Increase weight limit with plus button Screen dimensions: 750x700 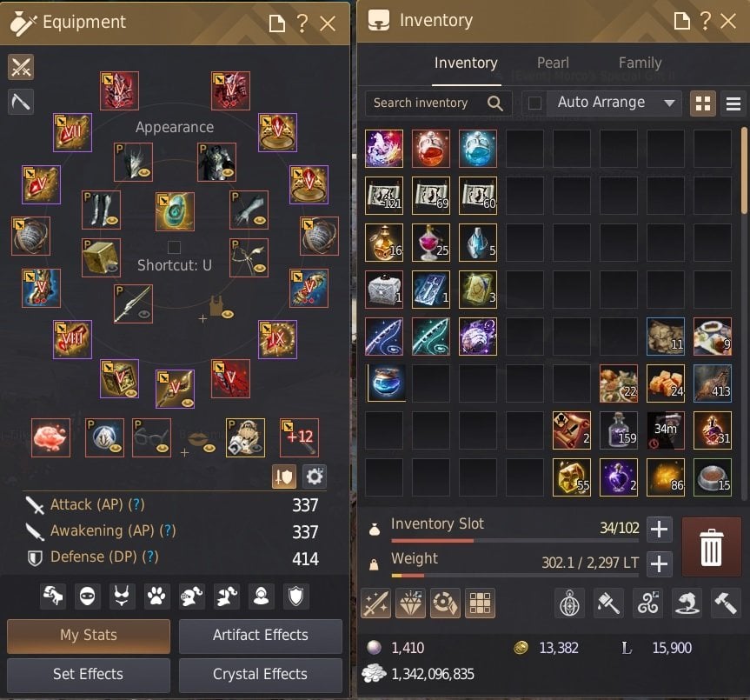pos(659,563)
